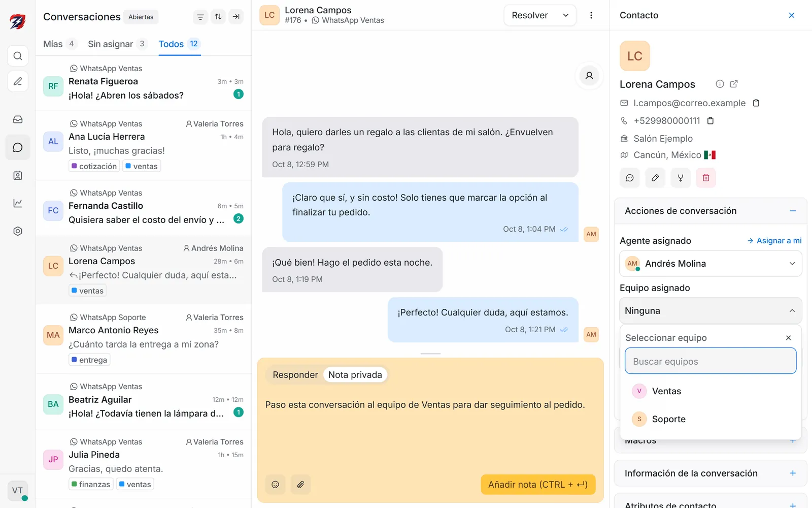Open the Agente asignado dropdown Andrés Molina
The image size is (812, 508).
click(710, 264)
